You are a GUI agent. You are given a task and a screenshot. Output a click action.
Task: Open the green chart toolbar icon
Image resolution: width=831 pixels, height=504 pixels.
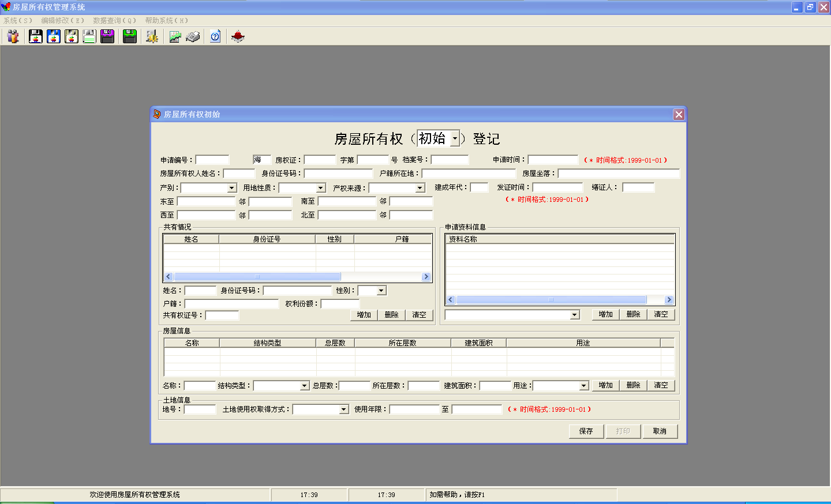175,36
